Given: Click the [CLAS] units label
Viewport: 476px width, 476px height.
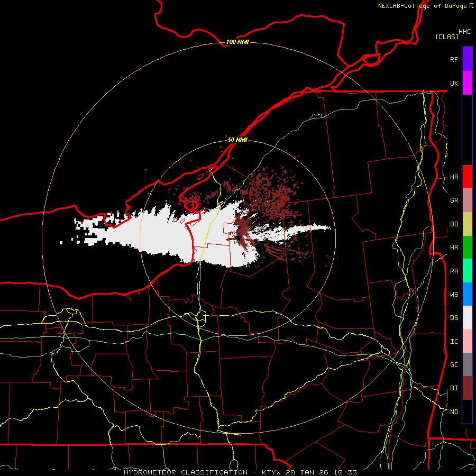Looking at the screenshot, I should [x=447, y=36].
